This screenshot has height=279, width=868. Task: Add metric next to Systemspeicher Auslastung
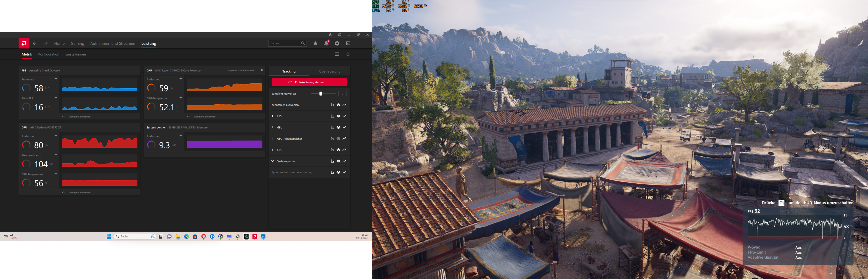point(181,136)
